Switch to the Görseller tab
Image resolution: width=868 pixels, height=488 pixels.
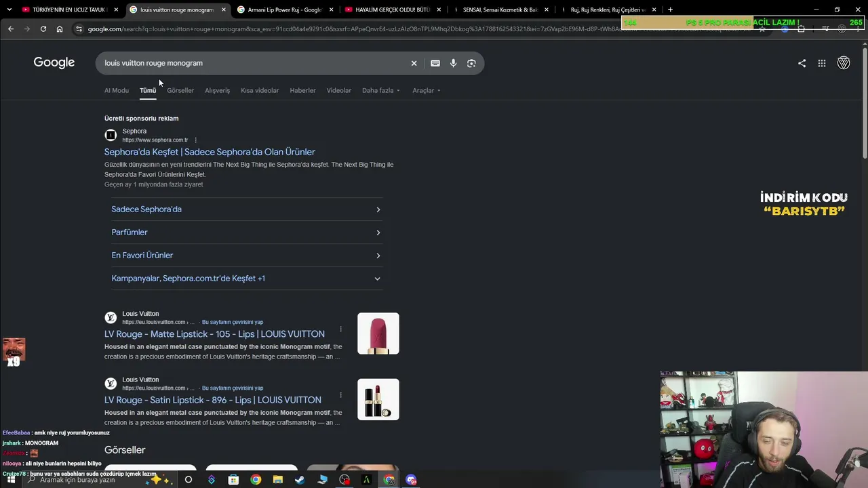(180, 90)
